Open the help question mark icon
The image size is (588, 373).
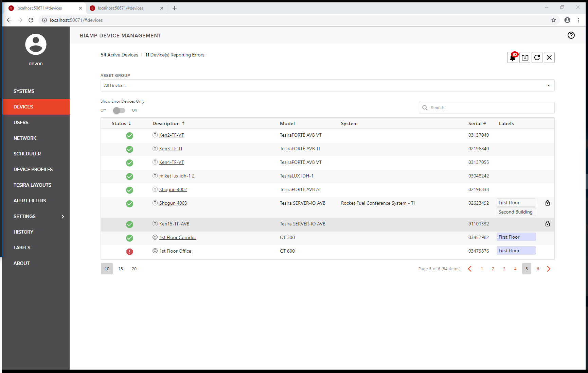(571, 35)
